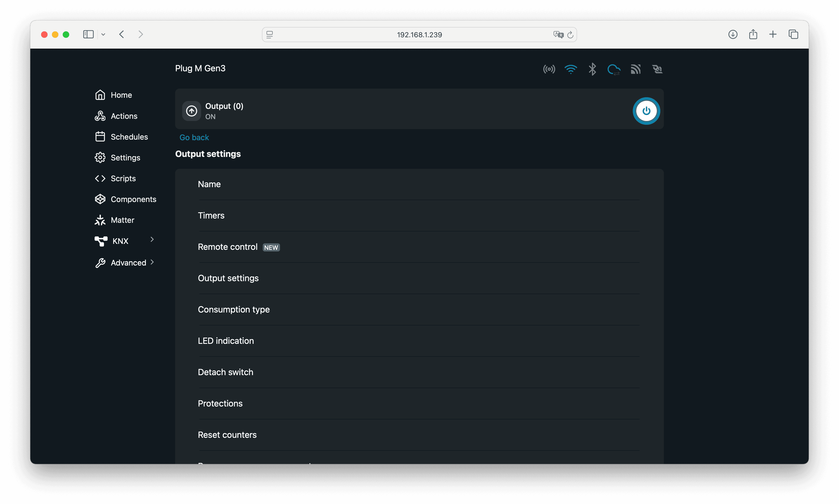Click the Go back link

[194, 137]
